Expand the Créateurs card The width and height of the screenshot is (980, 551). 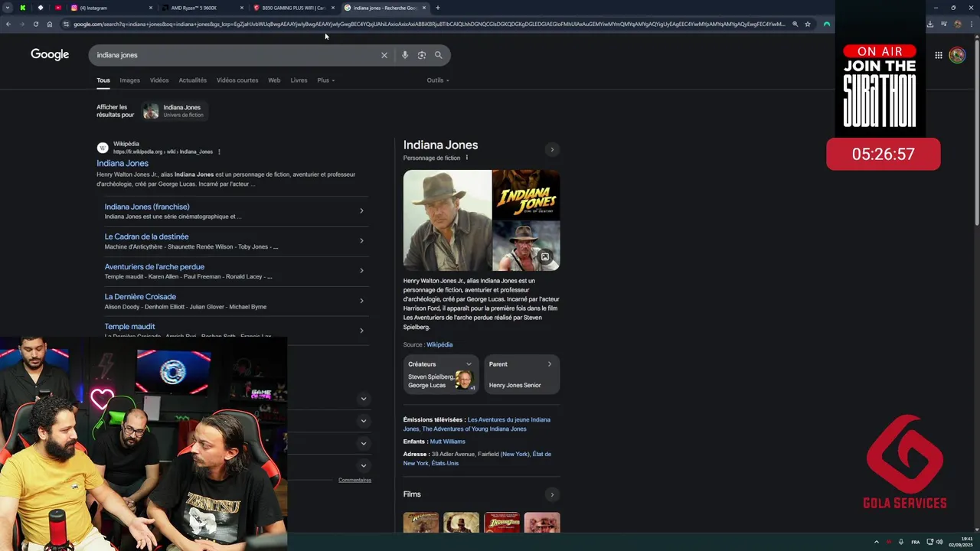point(441,374)
